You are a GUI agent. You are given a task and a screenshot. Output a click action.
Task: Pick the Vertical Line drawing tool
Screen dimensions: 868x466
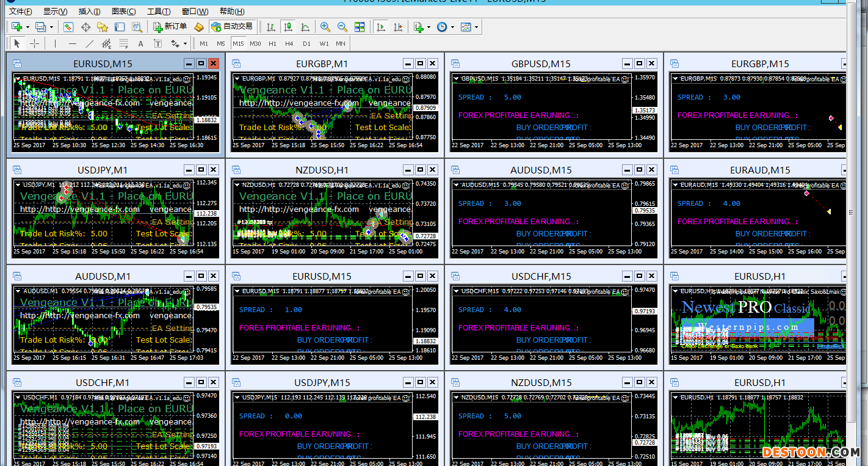[55, 43]
